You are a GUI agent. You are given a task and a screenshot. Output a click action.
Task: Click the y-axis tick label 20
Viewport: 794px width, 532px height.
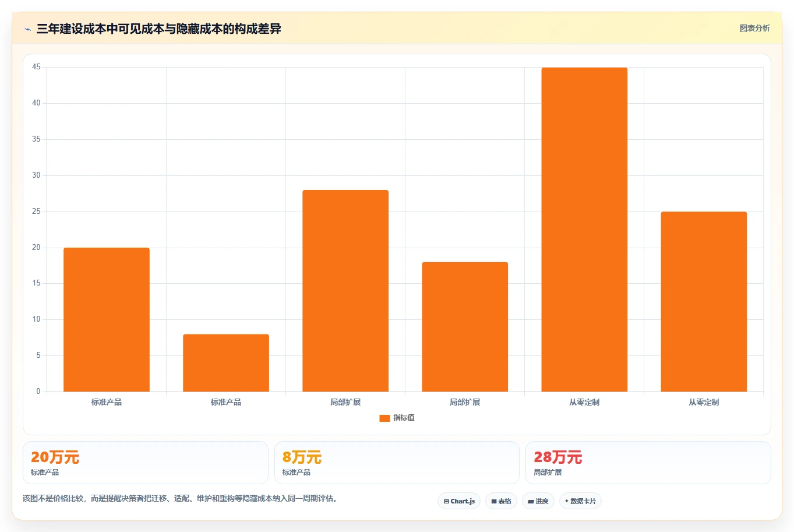coord(36,248)
